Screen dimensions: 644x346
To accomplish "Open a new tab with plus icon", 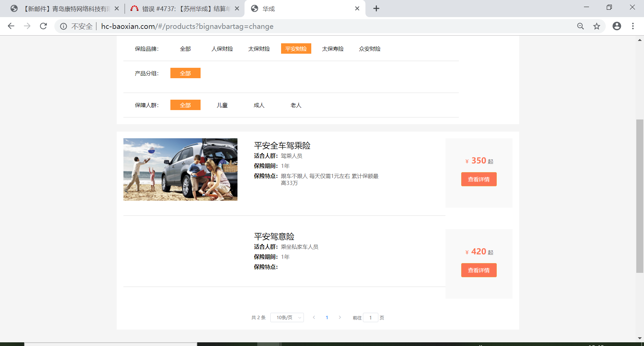I will pos(376,9).
